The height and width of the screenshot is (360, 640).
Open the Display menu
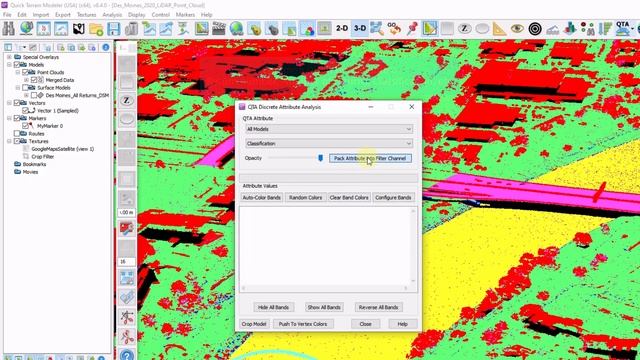tap(137, 15)
